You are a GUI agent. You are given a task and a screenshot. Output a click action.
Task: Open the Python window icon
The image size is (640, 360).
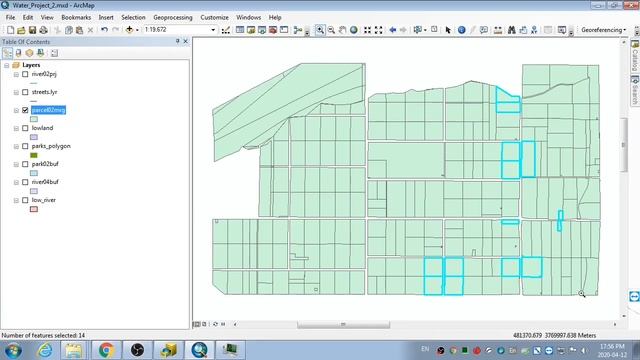click(x=284, y=30)
